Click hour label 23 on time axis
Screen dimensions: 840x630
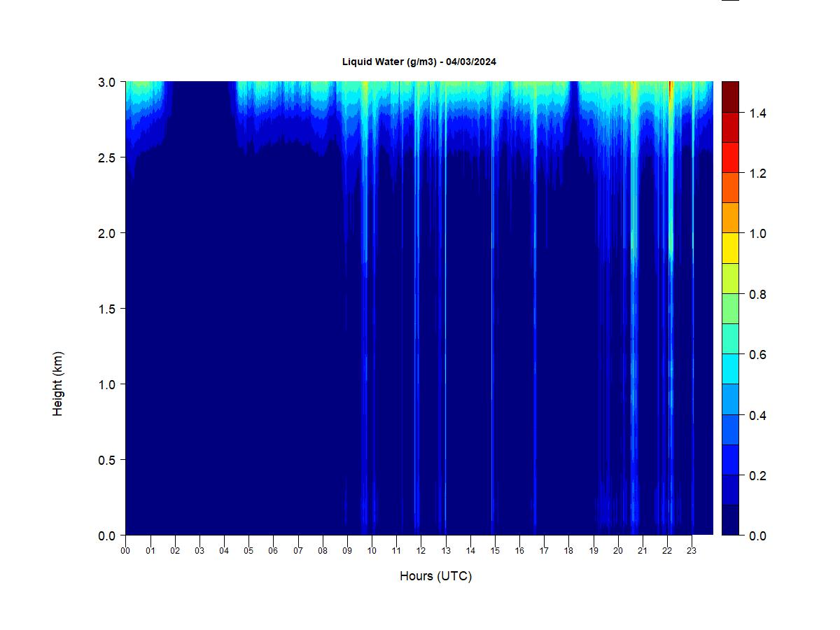pyautogui.click(x=692, y=551)
